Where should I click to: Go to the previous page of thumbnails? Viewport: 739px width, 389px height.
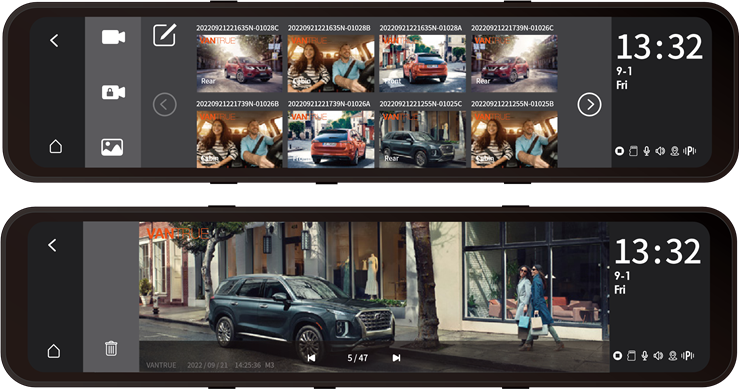click(164, 105)
